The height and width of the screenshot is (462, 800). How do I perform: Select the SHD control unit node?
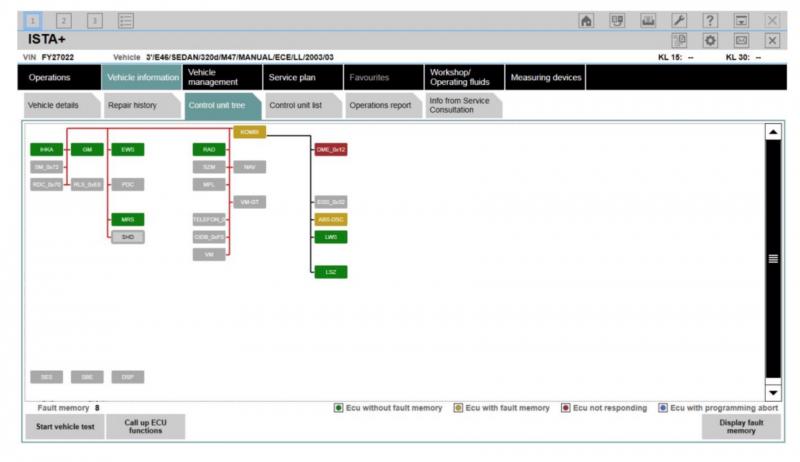tap(128, 237)
